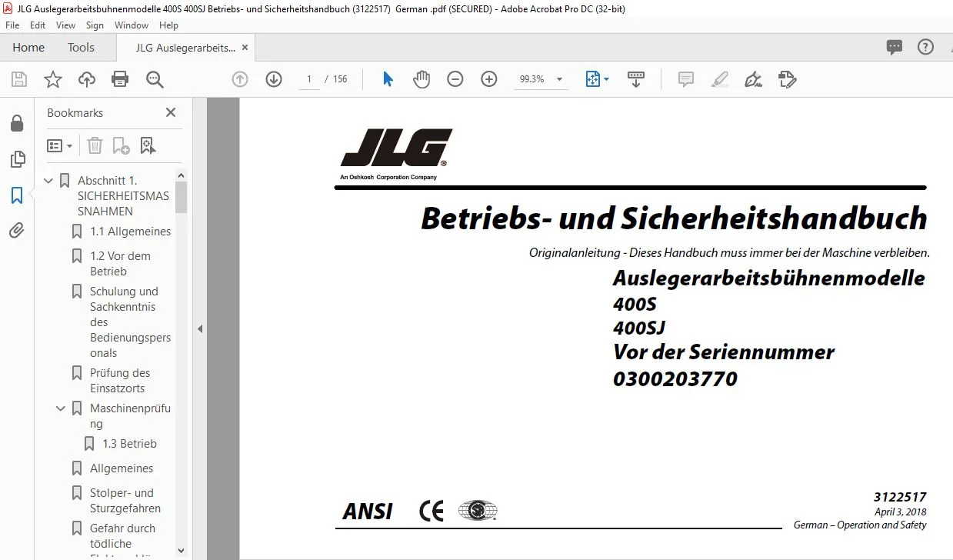Image resolution: width=953 pixels, height=560 pixels.
Task: Open the Help menu
Action: coord(168,25)
